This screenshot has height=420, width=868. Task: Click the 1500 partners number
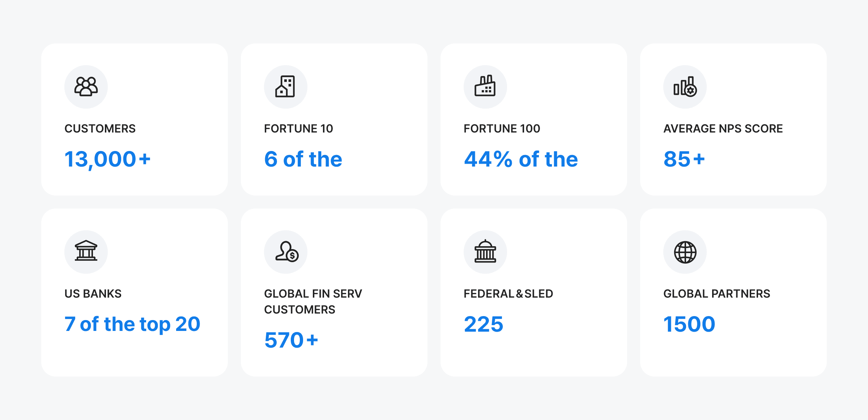tap(689, 324)
